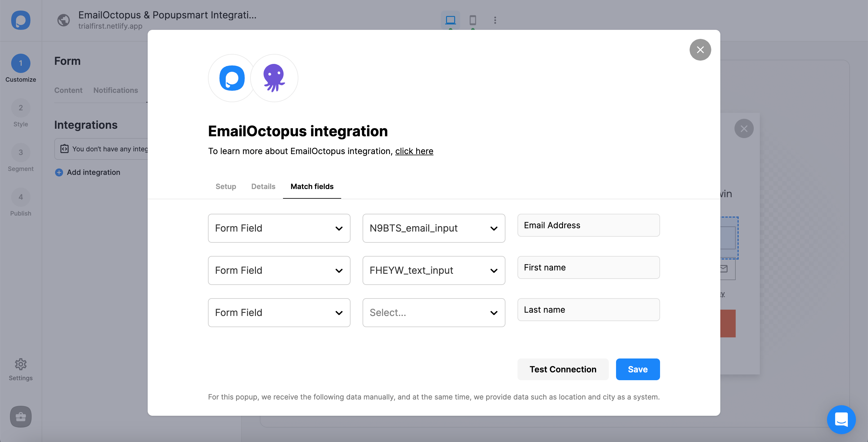The width and height of the screenshot is (868, 442).
Task: Follow the 'click here' link
Action: (414, 151)
